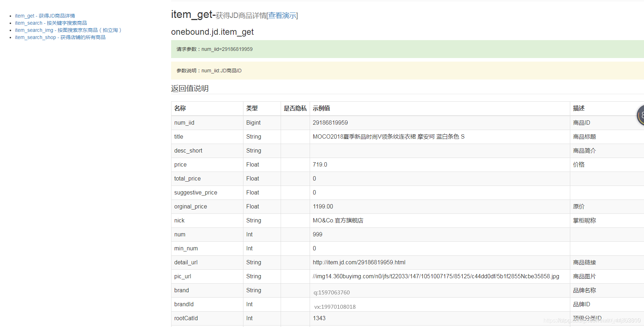Open the item_search keyword search link
The image size is (644, 327).
click(51, 23)
